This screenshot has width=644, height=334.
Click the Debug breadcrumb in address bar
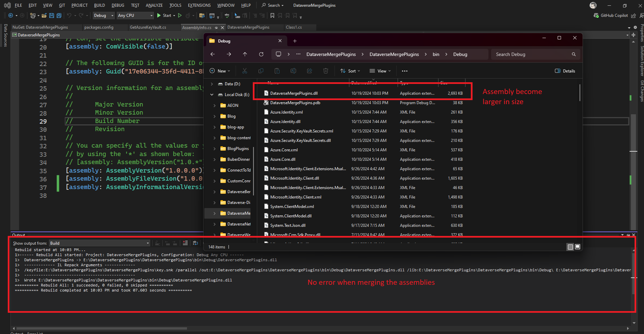[x=460, y=54]
